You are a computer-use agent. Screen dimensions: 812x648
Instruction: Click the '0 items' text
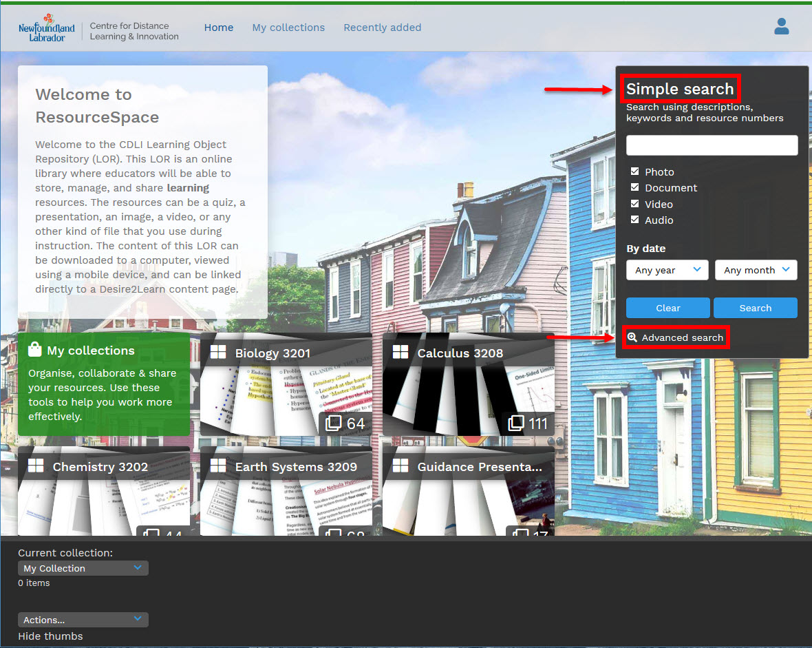pyautogui.click(x=34, y=583)
